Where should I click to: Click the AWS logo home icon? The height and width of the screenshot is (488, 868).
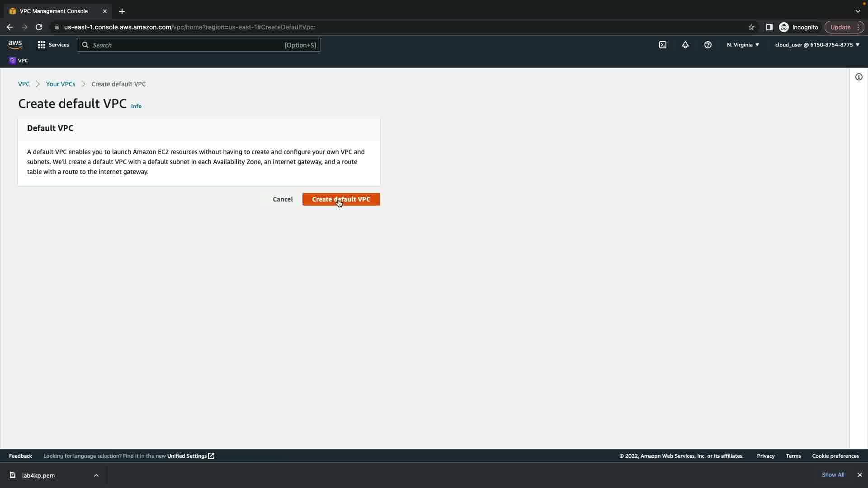(15, 44)
